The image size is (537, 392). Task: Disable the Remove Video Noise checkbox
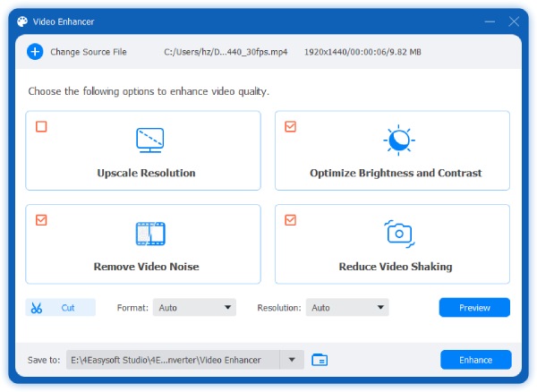(41, 220)
